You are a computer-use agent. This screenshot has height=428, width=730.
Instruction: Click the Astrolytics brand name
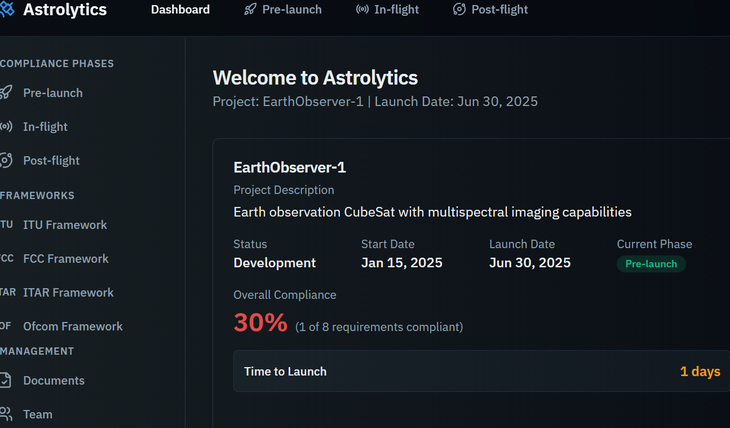click(66, 10)
